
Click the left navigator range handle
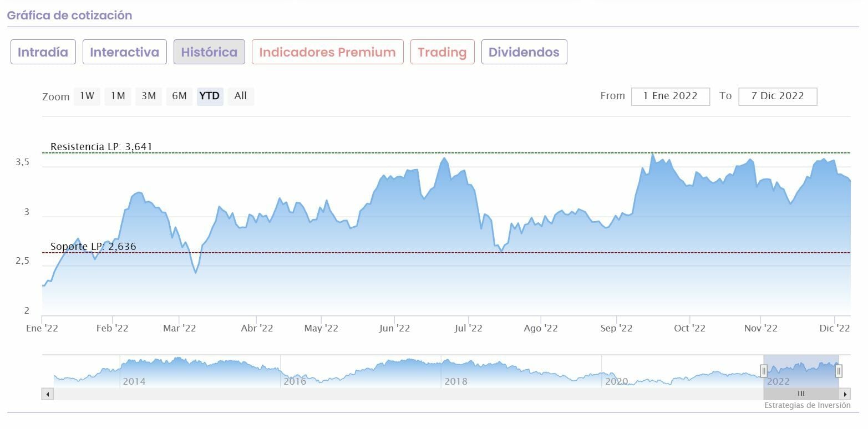pyautogui.click(x=764, y=371)
